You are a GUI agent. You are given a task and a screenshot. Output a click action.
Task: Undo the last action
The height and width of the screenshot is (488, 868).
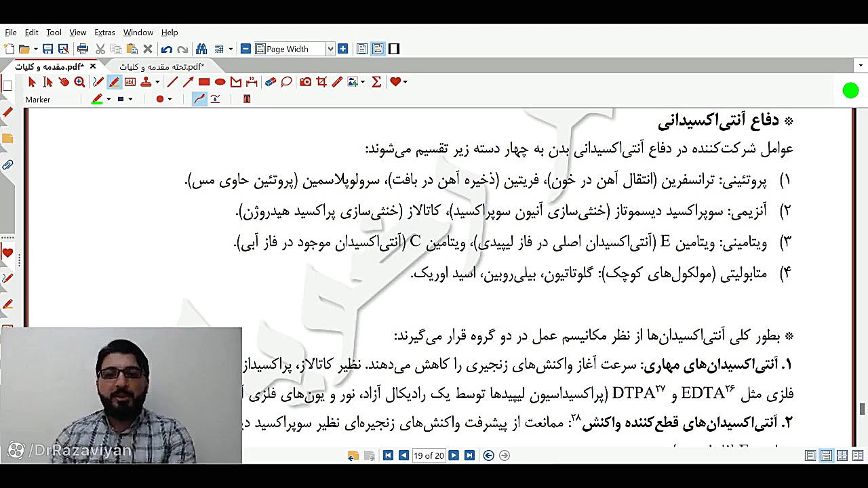tap(167, 49)
